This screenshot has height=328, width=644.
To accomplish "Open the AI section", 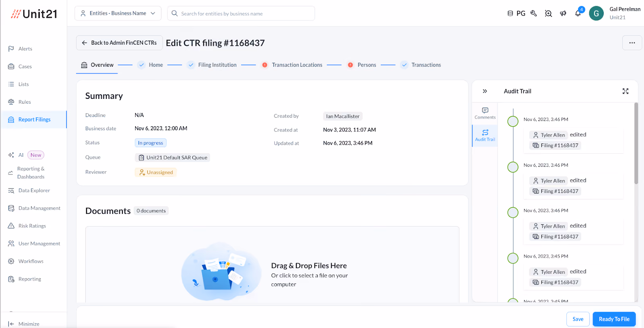I will point(21,155).
